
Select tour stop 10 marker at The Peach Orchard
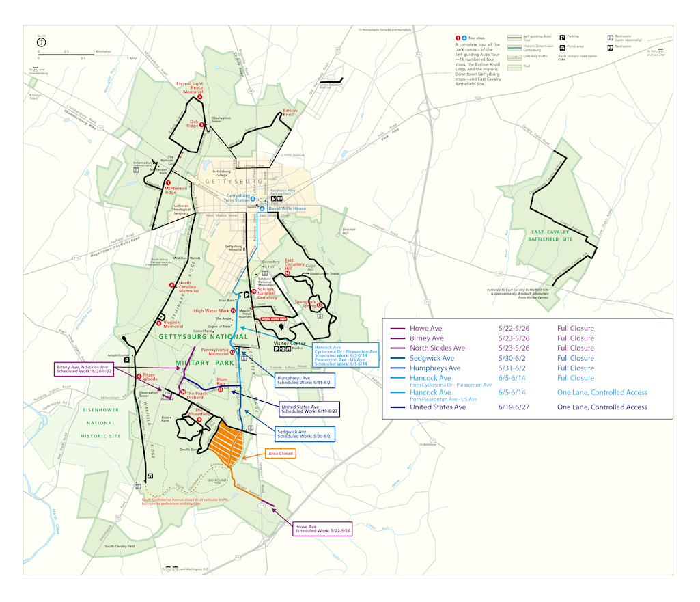pos(183,392)
